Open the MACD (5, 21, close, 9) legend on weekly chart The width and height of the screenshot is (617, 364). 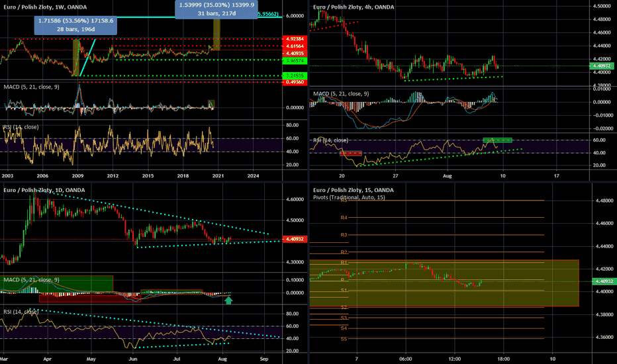pos(32,87)
